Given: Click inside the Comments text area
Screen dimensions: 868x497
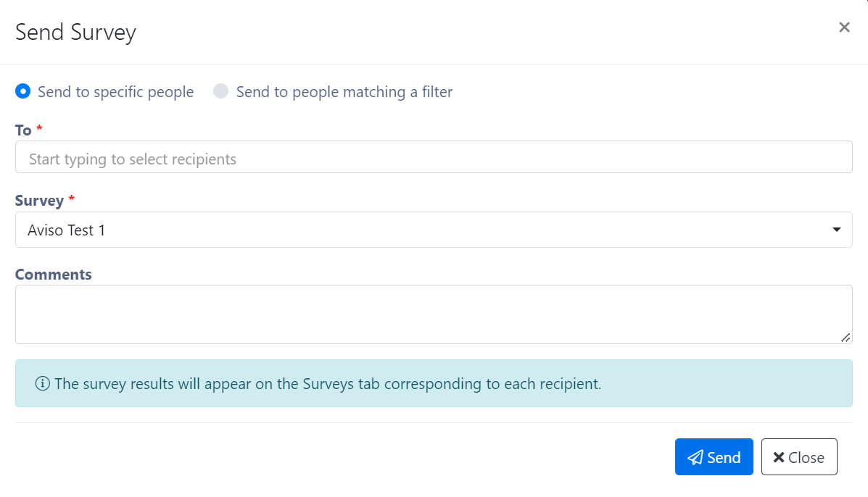Looking at the screenshot, I should point(434,314).
